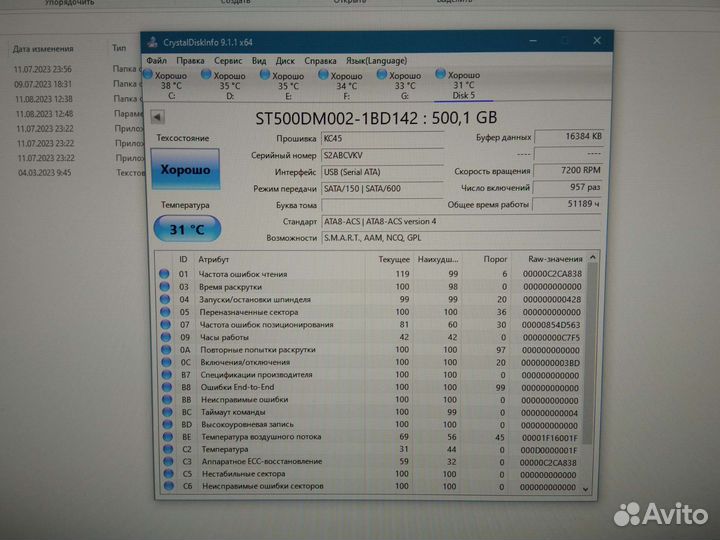
Task: Click the Атрибут column header
Action: (214, 259)
